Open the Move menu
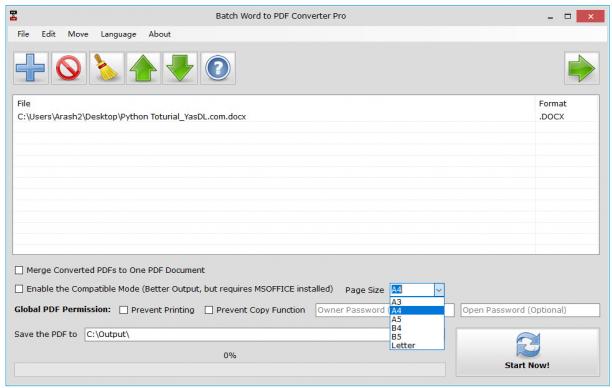Screen dimensions: 612x388 click(x=78, y=34)
